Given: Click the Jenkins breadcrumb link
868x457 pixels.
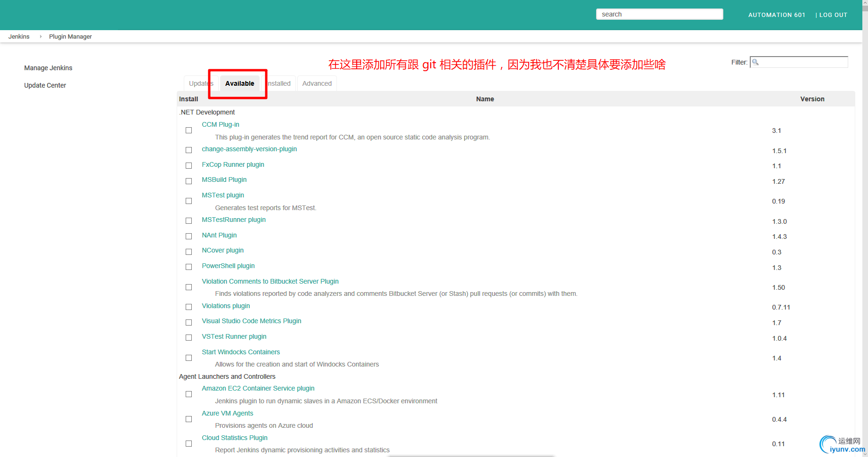Looking at the screenshot, I should [19, 36].
